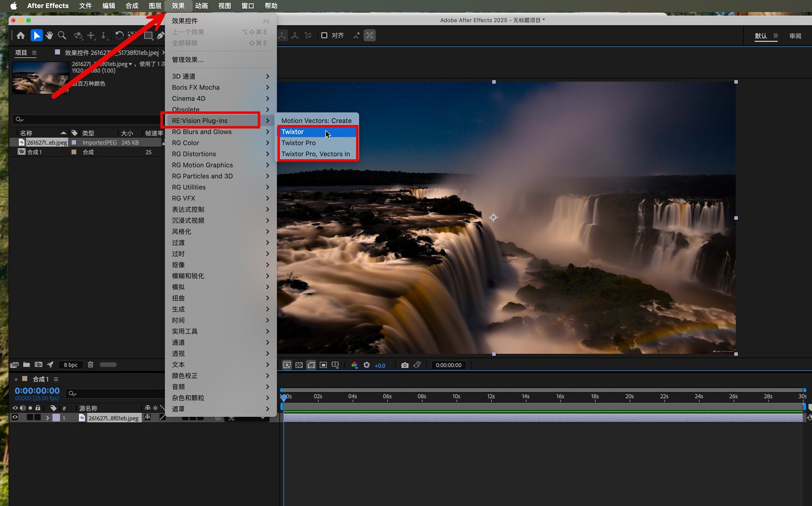
Task: Toggle mask and shape path visibility
Action: coord(311,365)
